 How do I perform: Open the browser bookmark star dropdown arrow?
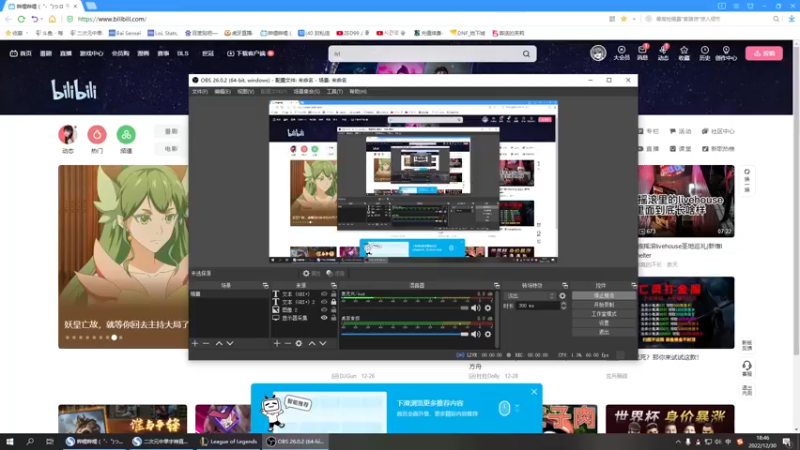(x=634, y=19)
